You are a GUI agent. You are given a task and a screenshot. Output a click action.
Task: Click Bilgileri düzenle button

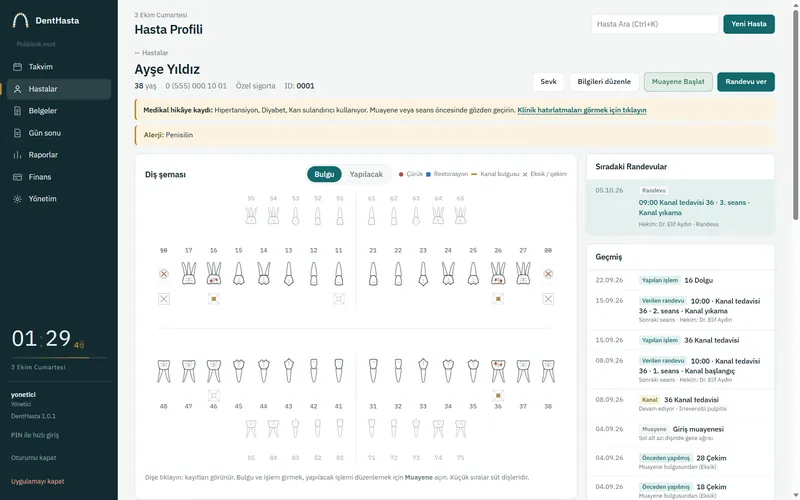point(604,82)
